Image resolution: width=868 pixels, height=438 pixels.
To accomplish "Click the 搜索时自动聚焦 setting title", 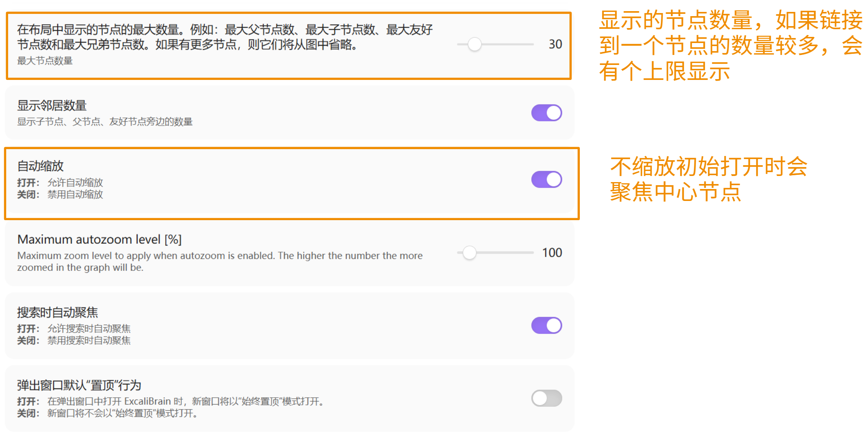I will point(57,312).
